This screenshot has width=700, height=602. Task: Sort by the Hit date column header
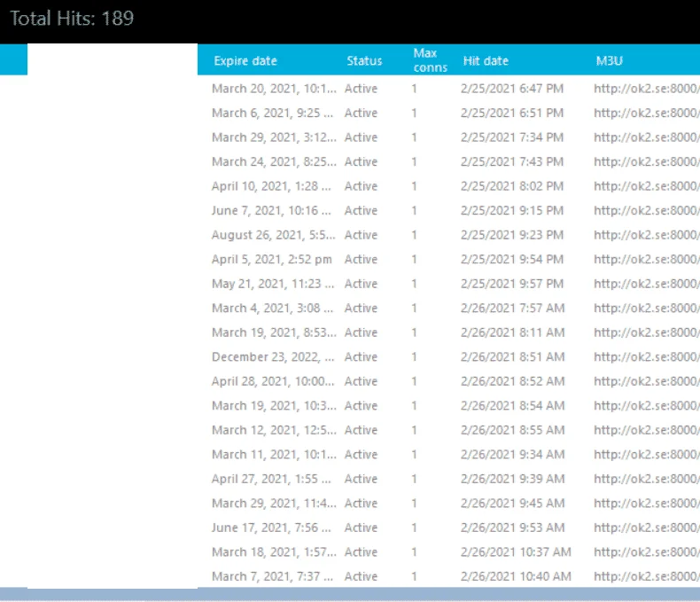(x=486, y=61)
